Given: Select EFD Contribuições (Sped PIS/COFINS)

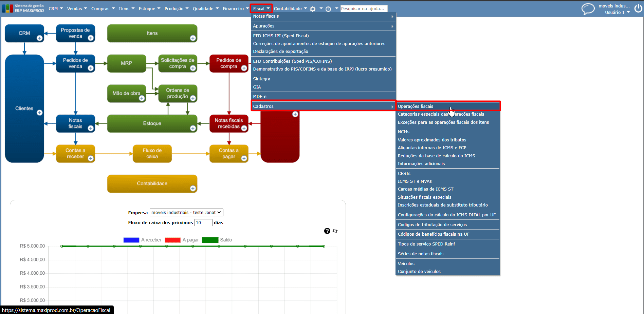Looking at the screenshot, I should tap(292, 61).
